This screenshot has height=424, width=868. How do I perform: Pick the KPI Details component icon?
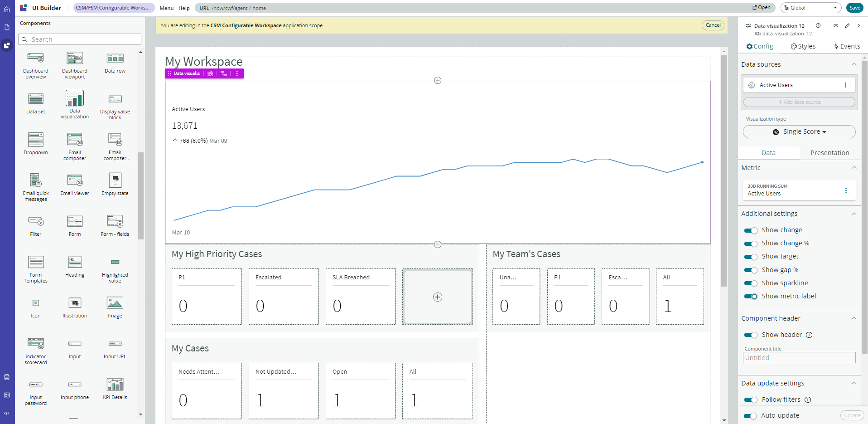[x=115, y=385]
